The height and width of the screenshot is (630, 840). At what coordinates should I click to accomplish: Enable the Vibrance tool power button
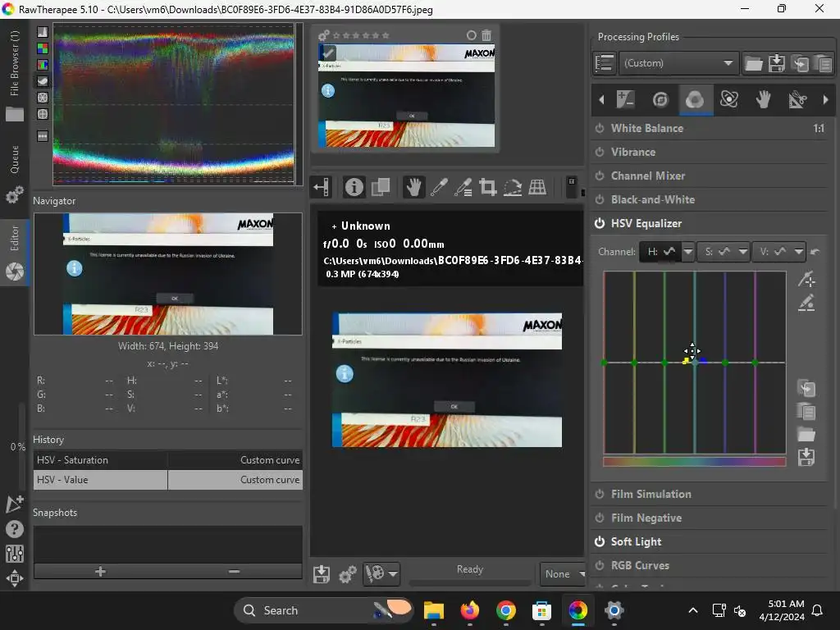tap(600, 152)
